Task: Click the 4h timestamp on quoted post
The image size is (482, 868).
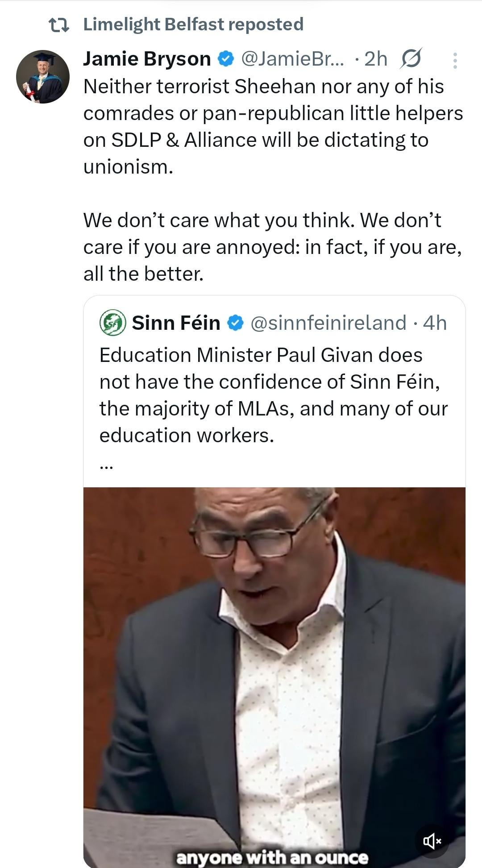Action: coord(435,323)
